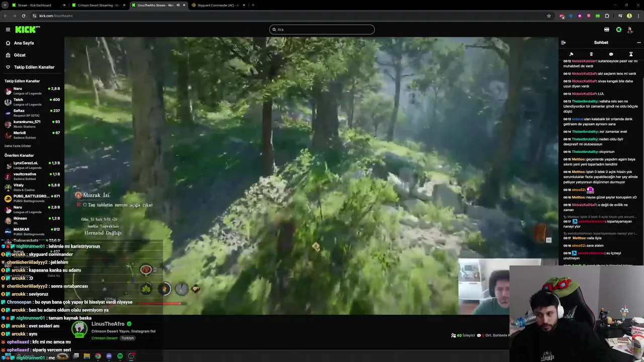Click the trash can chat icon

(591, 54)
